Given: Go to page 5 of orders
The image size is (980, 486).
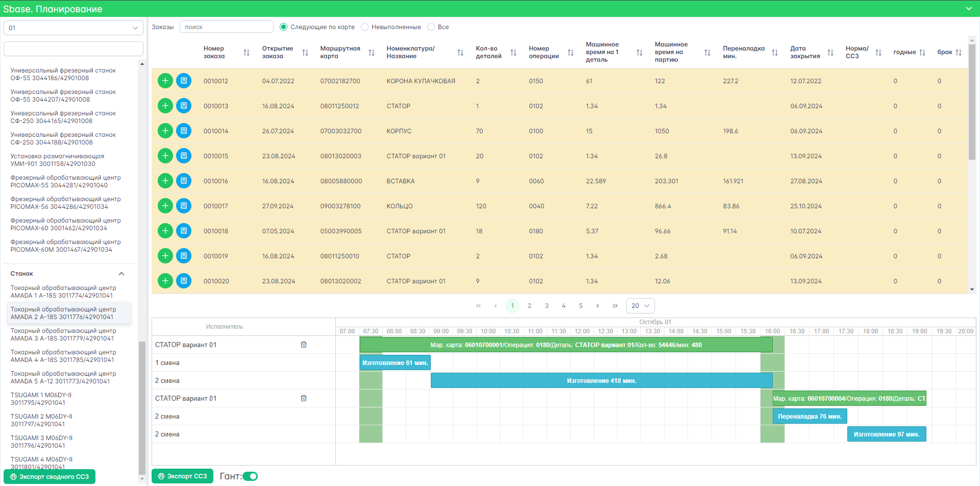Looking at the screenshot, I should [x=581, y=306].
